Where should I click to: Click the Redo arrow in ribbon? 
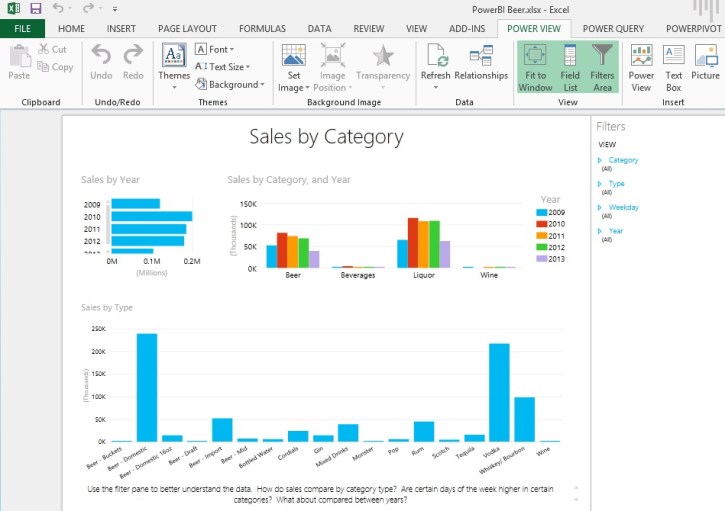(x=133, y=61)
